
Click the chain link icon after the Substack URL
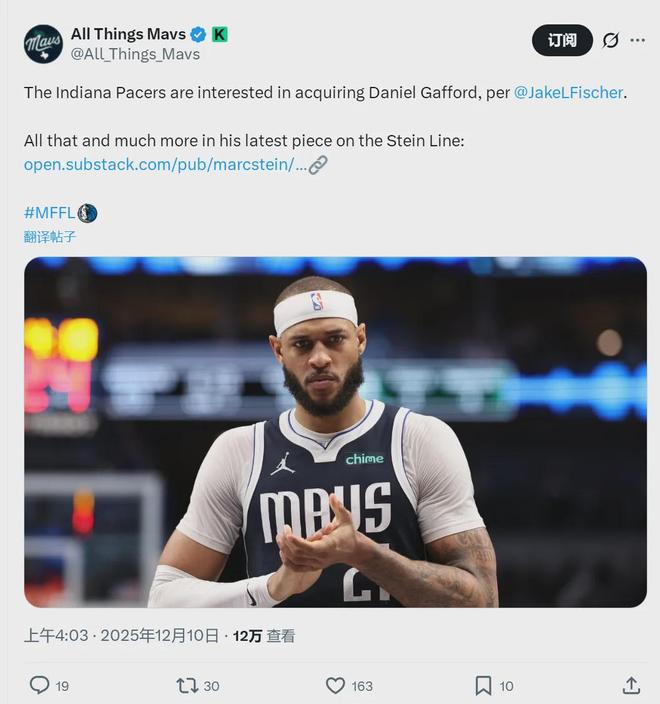tap(318, 165)
